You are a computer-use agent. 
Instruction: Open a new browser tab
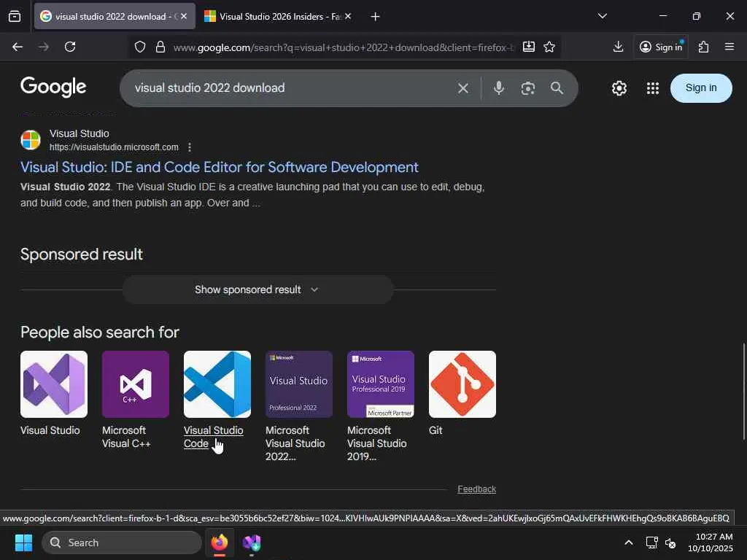[x=376, y=17]
